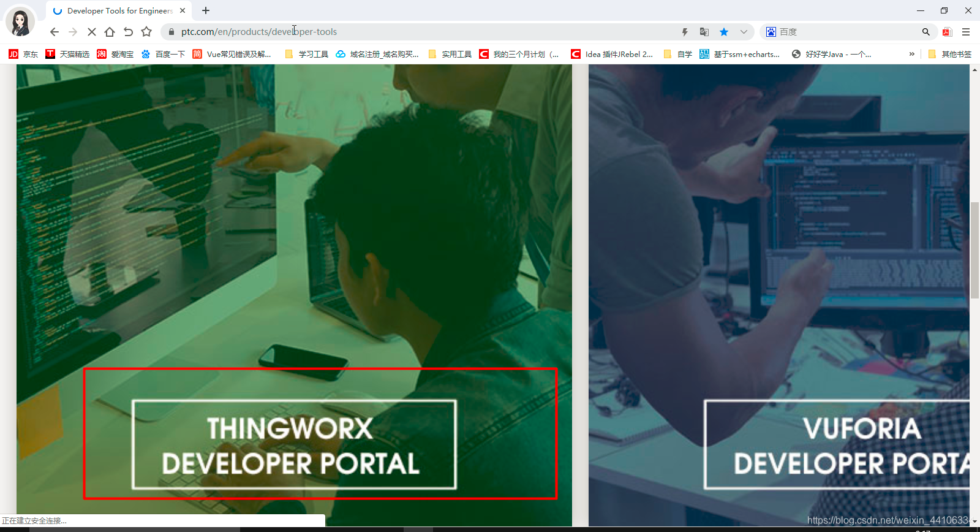
Task: Click the user avatar profile picture
Action: 20,21
